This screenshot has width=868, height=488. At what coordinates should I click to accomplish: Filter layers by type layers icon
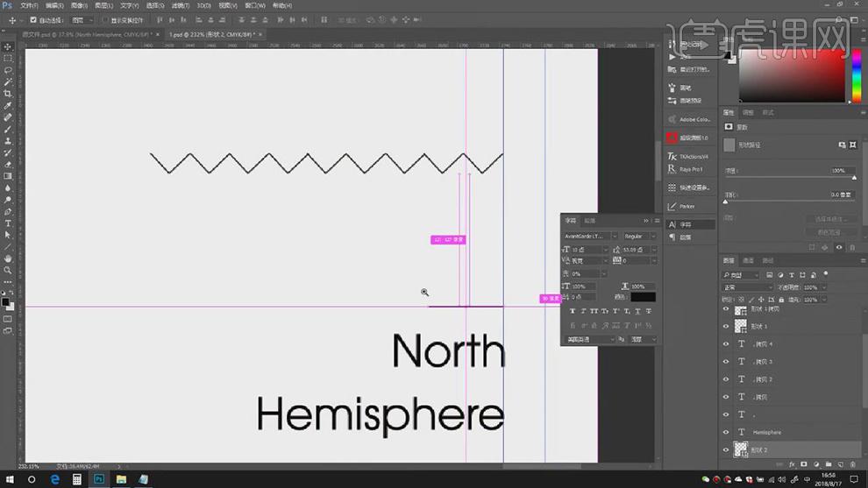(x=791, y=275)
